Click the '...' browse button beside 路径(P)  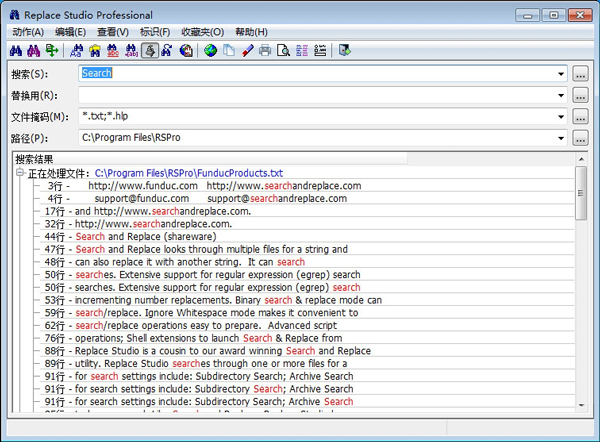click(580, 138)
